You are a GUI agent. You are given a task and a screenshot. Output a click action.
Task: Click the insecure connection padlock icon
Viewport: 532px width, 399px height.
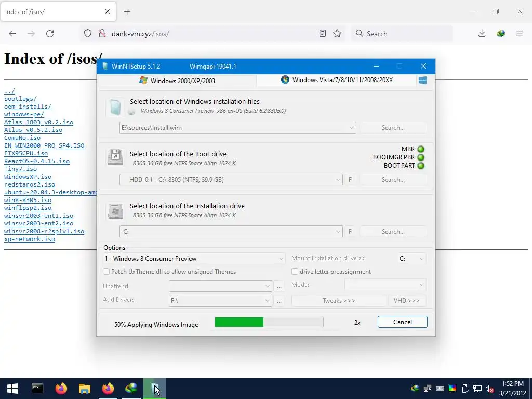pyautogui.click(x=102, y=33)
